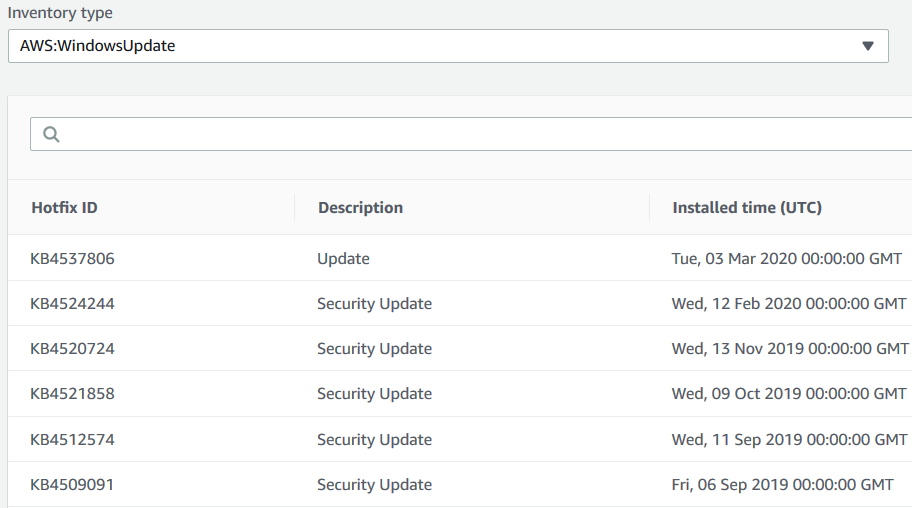Viewport: 912px width, 508px height.
Task: Focus the inventory search field
Action: click(x=471, y=134)
